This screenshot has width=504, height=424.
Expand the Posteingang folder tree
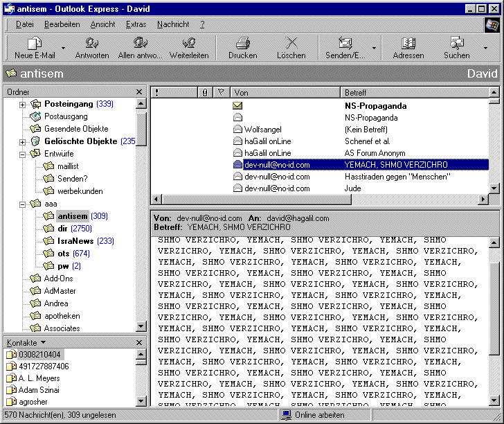[22, 105]
